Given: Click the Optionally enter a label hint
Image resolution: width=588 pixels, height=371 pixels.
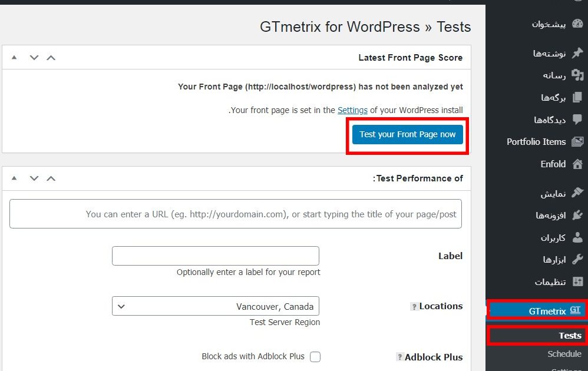Looking at the screenshot, I should click(x=248, y=272).
